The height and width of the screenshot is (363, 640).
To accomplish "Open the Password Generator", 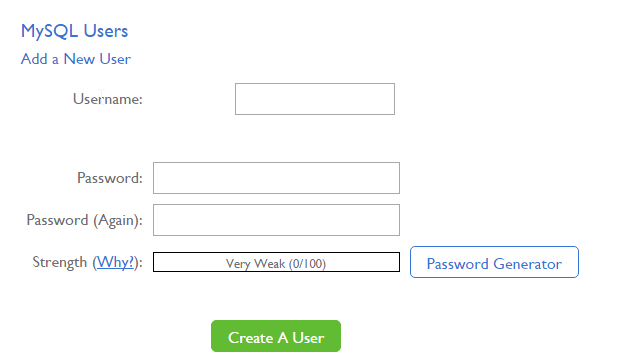I will tap(494, 262).
